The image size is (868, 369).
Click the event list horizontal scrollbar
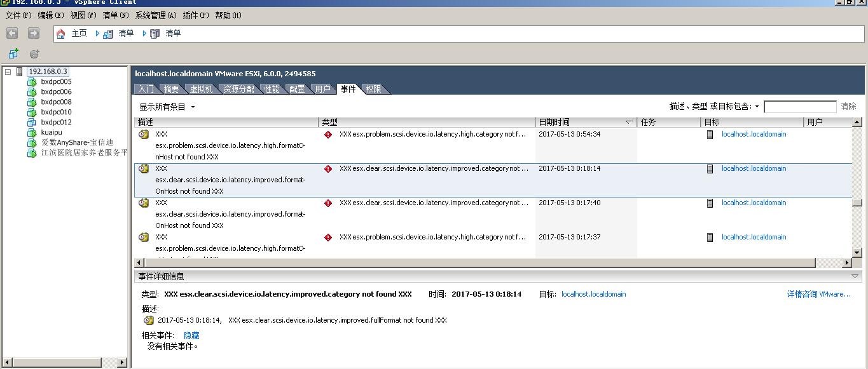(480, 263)
